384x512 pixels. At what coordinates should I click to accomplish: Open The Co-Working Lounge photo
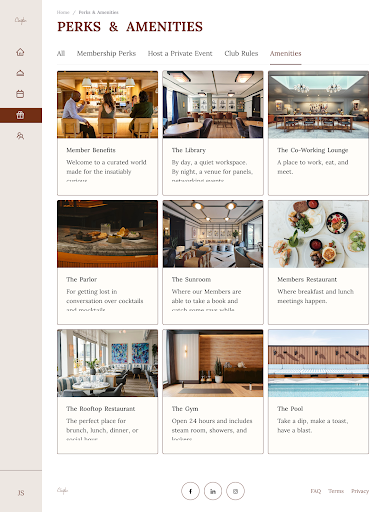tap(318, 104)
